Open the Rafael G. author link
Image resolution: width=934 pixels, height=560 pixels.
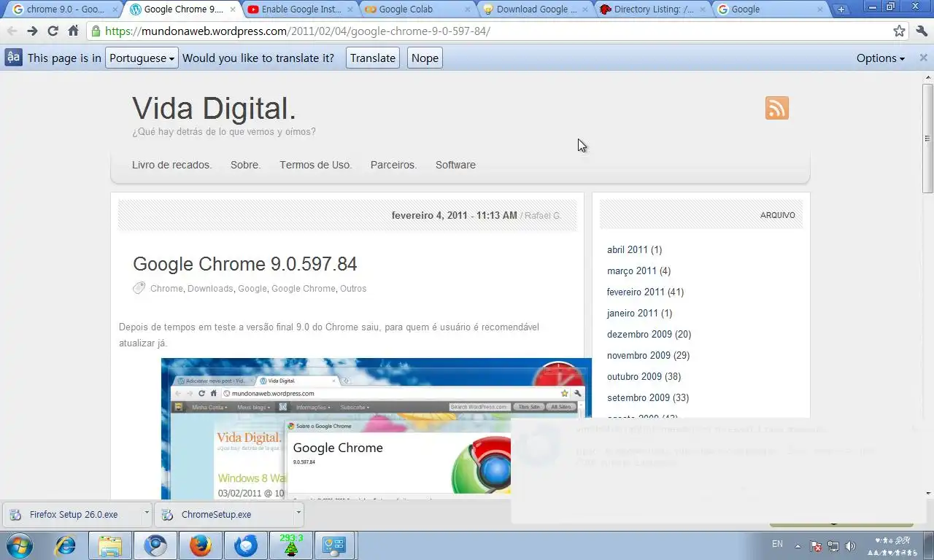click(543, 215)
